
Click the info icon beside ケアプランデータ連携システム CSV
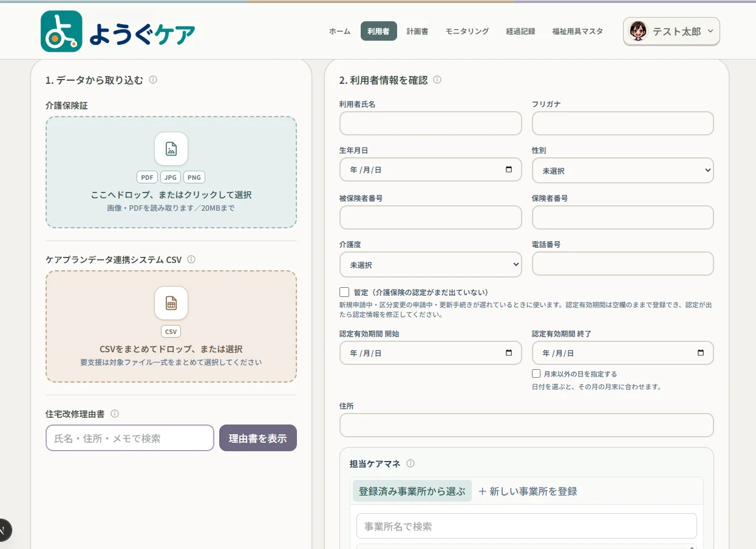tap(191, 259)
